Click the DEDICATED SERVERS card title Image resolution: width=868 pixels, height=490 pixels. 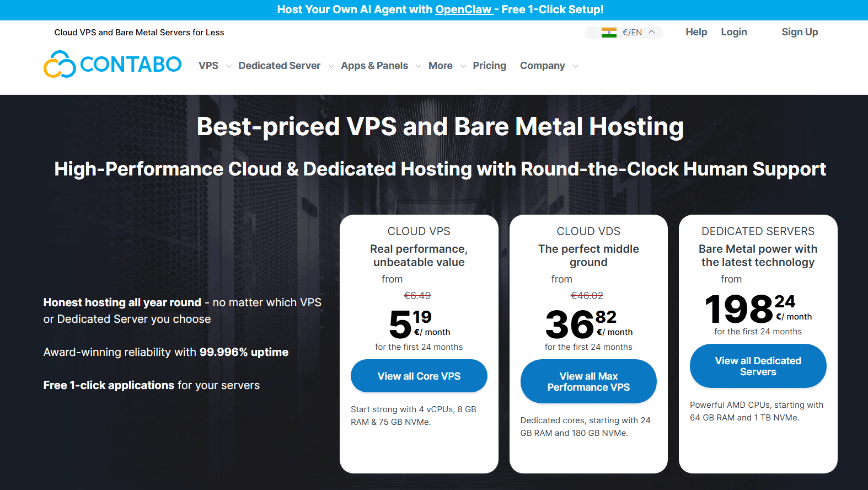coord(758,231)
